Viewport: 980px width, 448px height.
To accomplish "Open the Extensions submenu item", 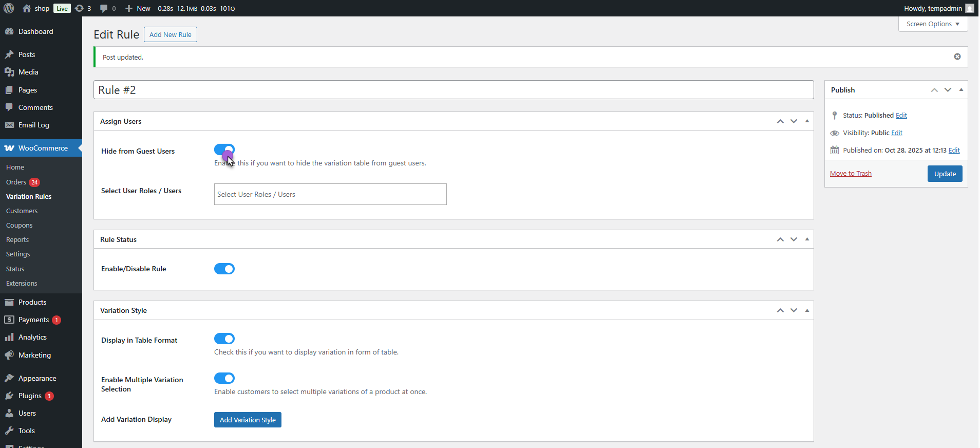I will 22,284.
